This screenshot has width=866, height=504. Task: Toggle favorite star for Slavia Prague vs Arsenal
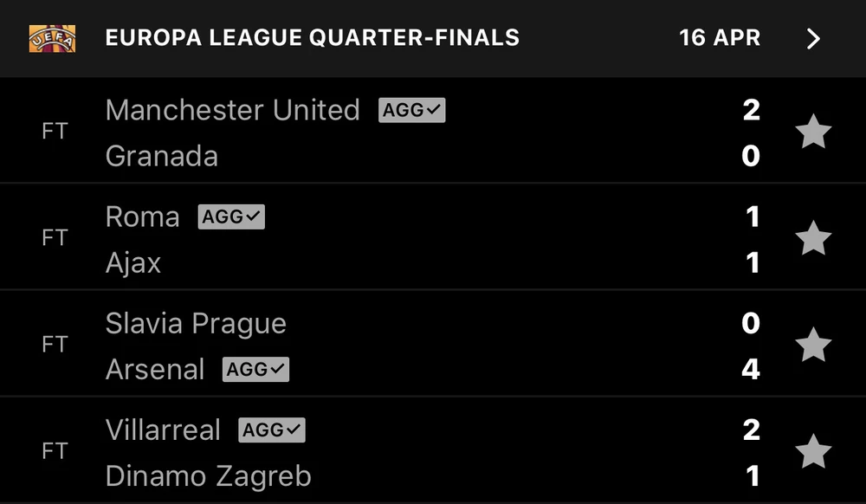click(x=812, y=346)
